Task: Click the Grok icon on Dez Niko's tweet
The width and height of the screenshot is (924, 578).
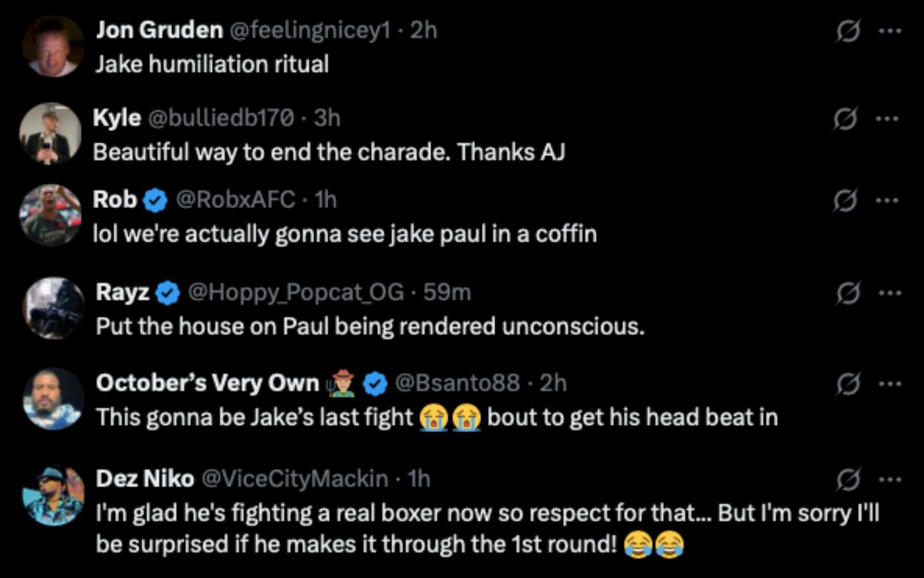Action: pyautogui.click(x=847, y=479)
